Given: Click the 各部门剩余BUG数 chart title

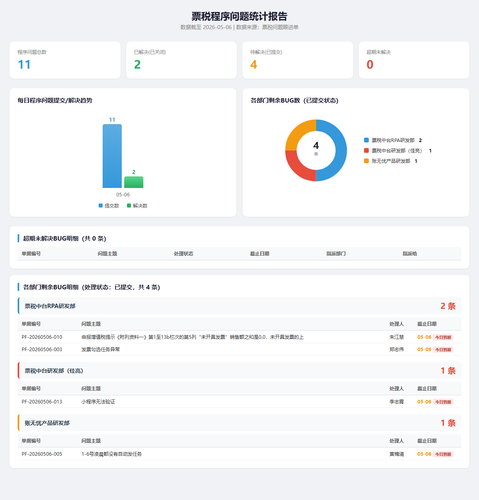Looking at the screenshot, I should click(294, 100).
